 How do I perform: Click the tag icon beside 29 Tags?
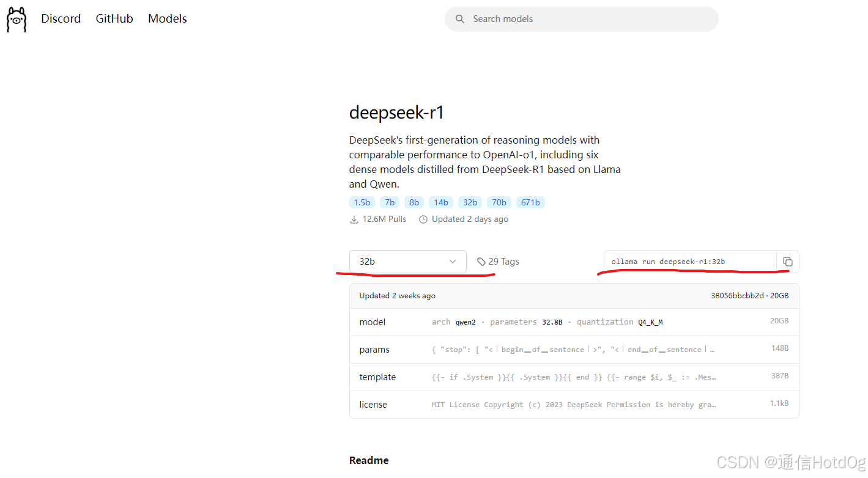pos(481,262)
